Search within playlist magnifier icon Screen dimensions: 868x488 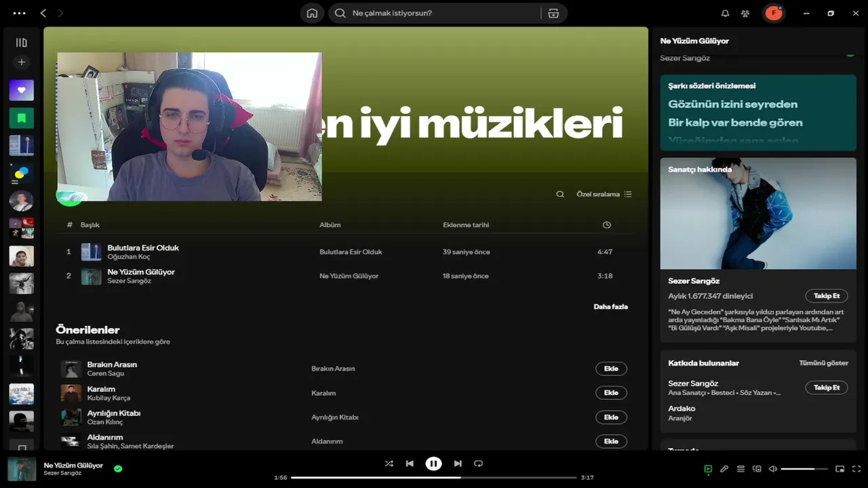click(560, 195)
